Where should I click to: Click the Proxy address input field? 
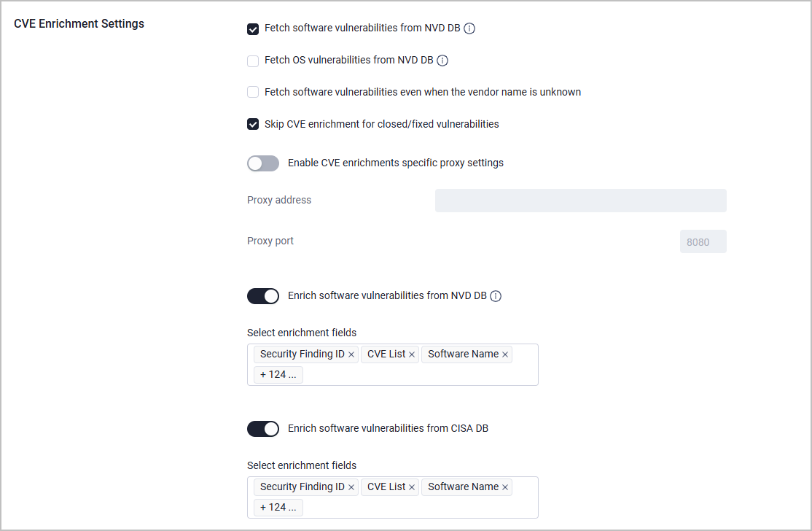580,201
